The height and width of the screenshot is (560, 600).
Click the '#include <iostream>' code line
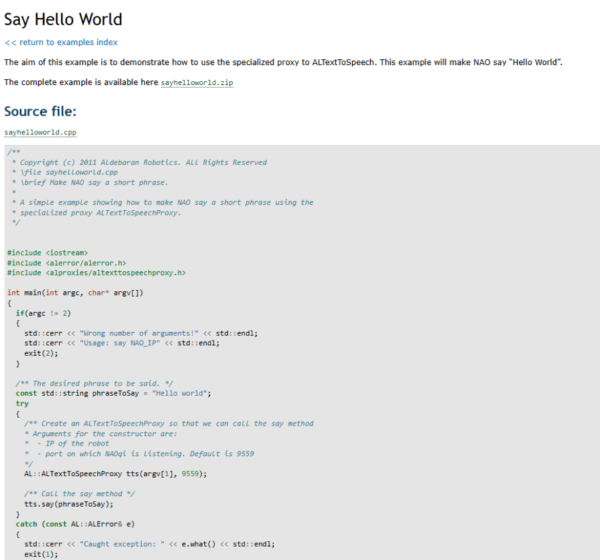47,252
